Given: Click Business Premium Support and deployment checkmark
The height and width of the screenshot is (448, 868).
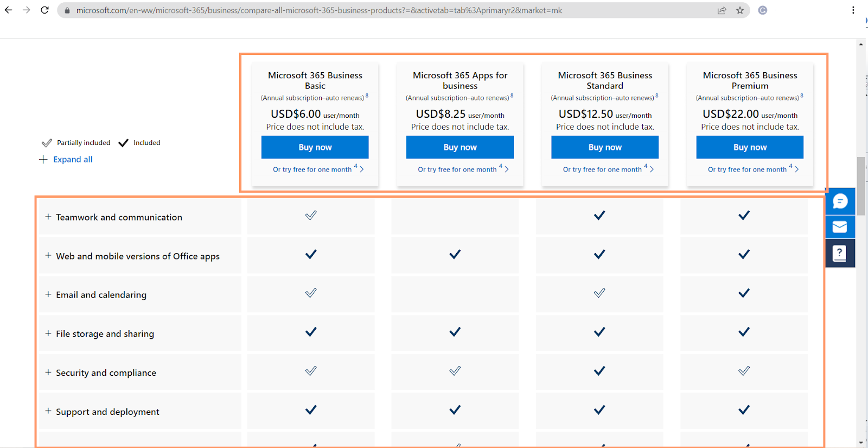Looking at the screenshot, I should [x=744, y=410].
